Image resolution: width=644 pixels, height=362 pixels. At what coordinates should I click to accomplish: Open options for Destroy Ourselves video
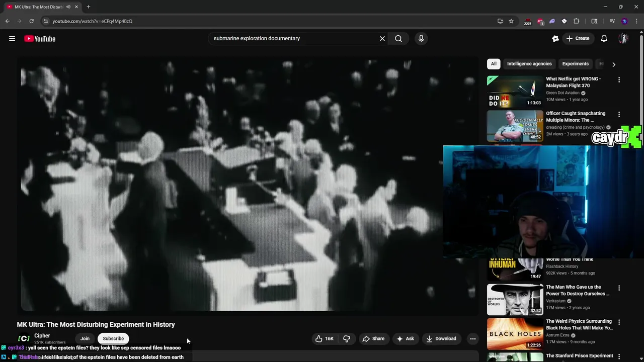pyautogui.click(x=619, y=288)
